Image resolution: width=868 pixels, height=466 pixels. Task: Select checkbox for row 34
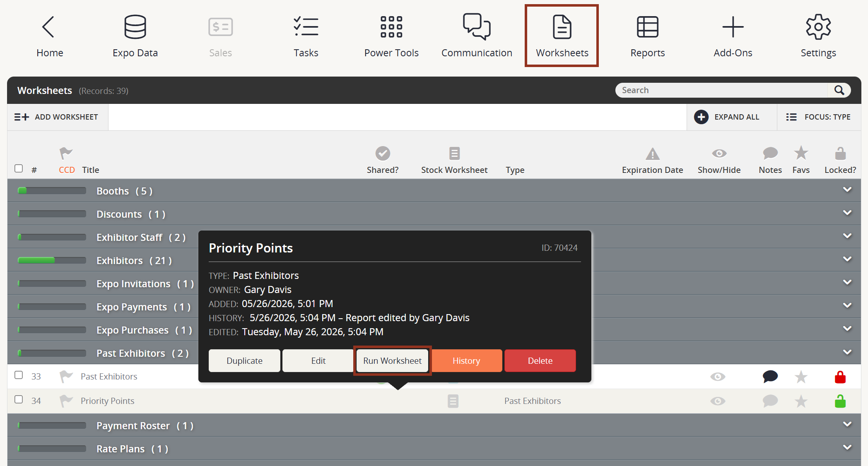click(19, 399)
